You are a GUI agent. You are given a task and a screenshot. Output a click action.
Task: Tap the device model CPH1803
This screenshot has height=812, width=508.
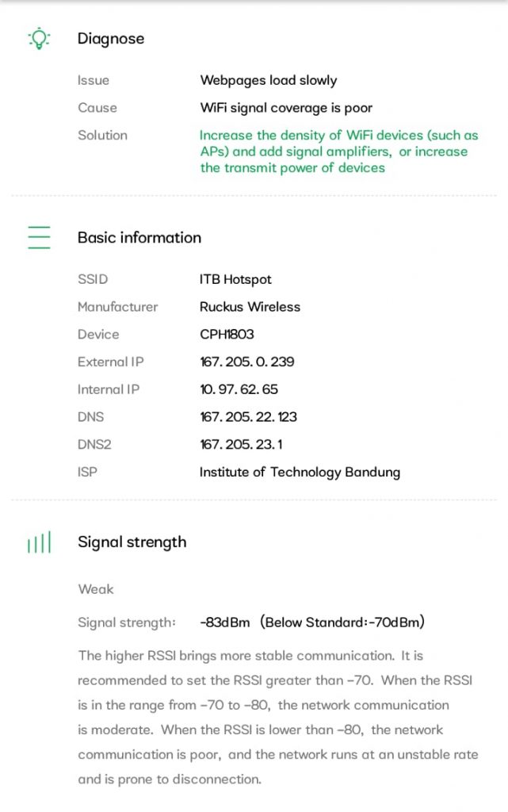(227, 335)
